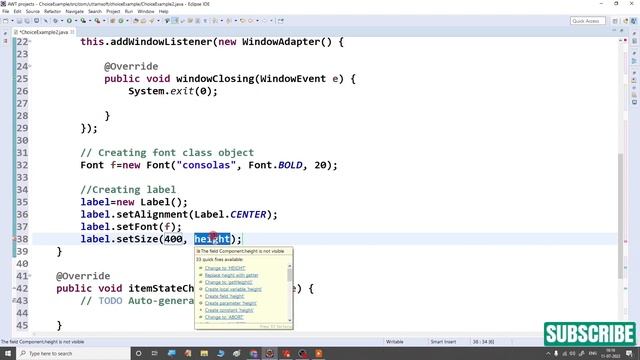
Task: Click quick fix Create local variable 'height'
Action: [x=233, y=289]
